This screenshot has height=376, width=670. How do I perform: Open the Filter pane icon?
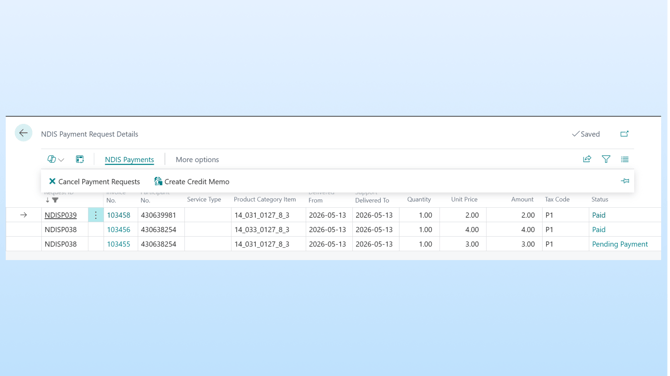[606, 159]
